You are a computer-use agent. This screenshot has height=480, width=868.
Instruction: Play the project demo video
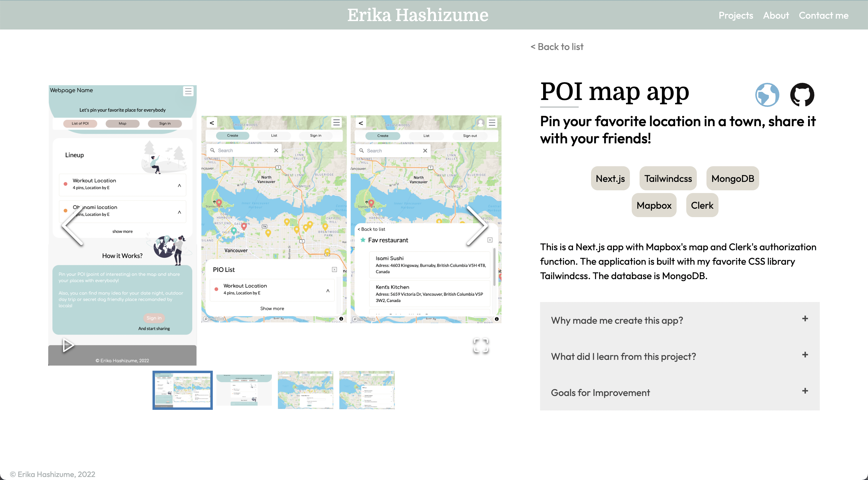68,345
